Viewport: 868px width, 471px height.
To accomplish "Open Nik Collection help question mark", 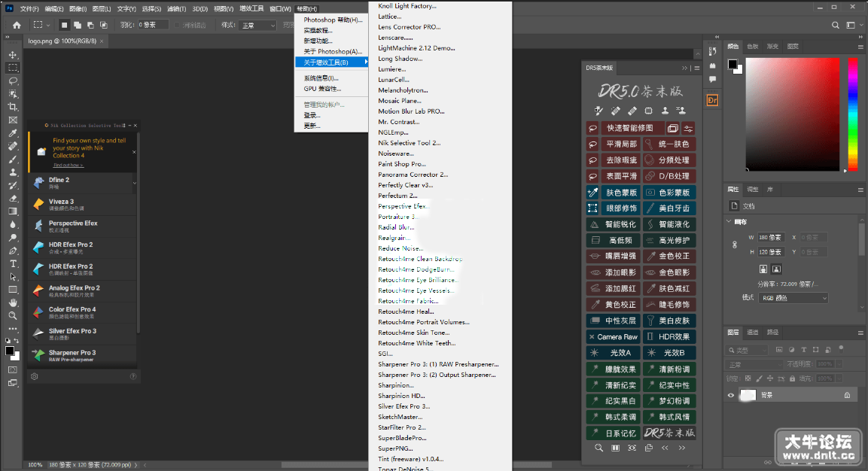I will [132, 376].
